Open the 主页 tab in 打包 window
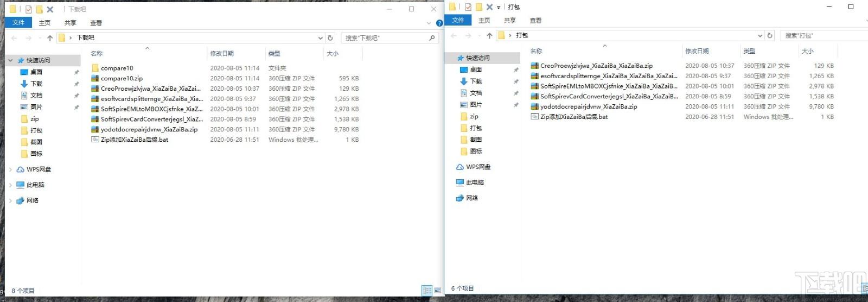This screenshot has height=302, width=868. [x=484, y=20]
